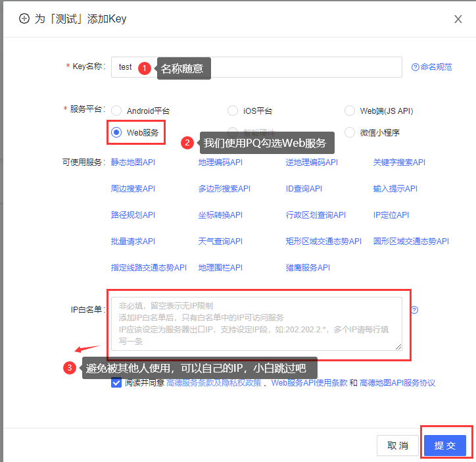Open the 地理围栏API link
The image size is (476, 462).
[220, 268]
